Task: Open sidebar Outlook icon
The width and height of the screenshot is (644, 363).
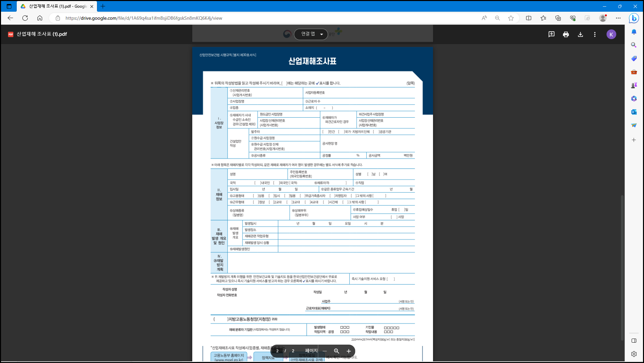Action: (634, 112)
